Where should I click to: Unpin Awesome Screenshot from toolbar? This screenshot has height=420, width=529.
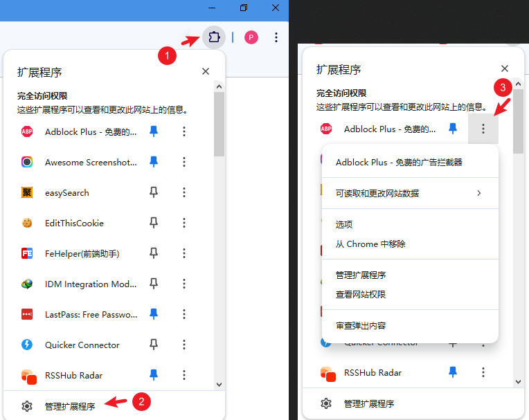click(x=154, y=162)
